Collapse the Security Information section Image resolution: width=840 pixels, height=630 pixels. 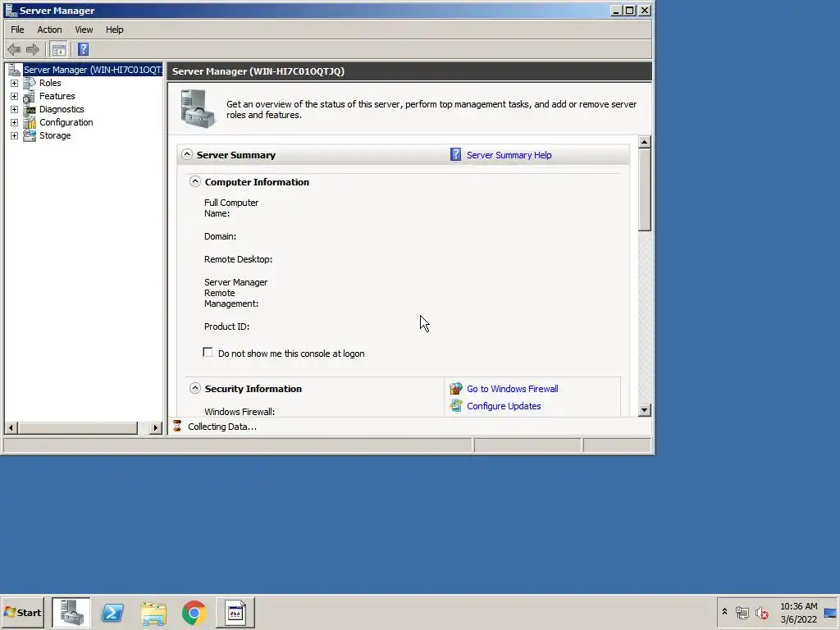195,388
